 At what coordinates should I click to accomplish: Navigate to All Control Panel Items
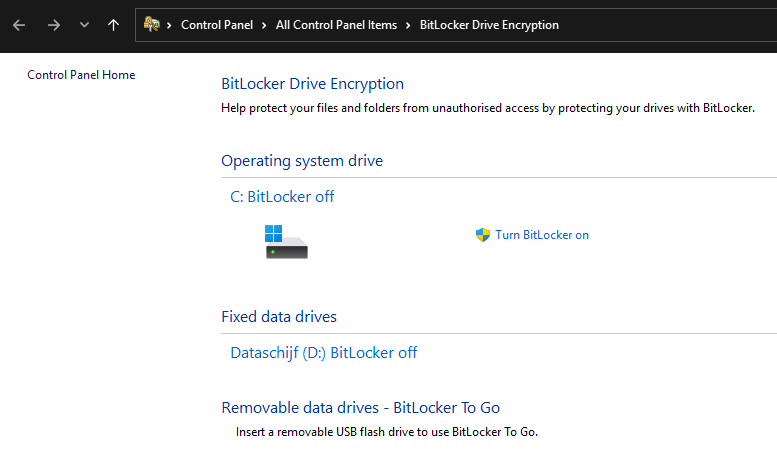336,25
